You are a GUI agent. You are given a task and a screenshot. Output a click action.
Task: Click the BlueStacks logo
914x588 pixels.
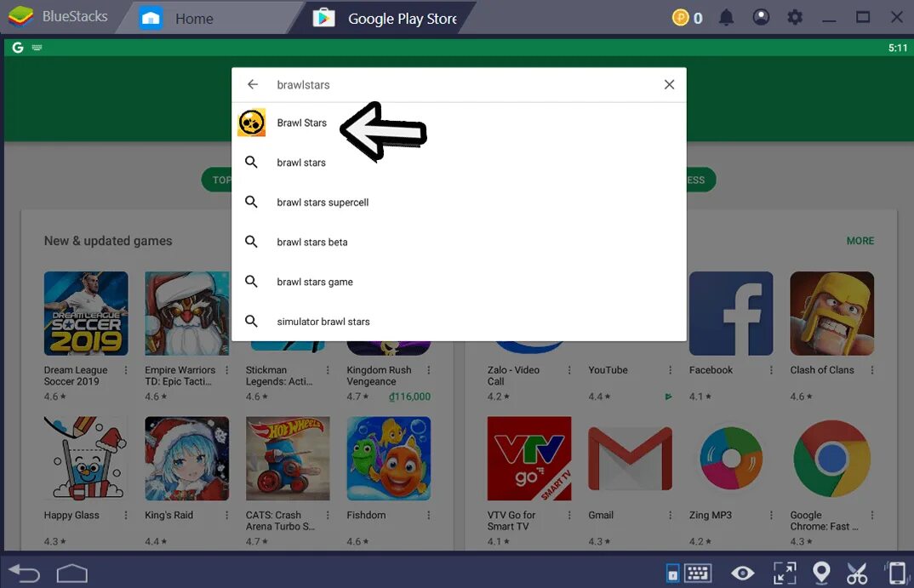(x=20, y=16)
